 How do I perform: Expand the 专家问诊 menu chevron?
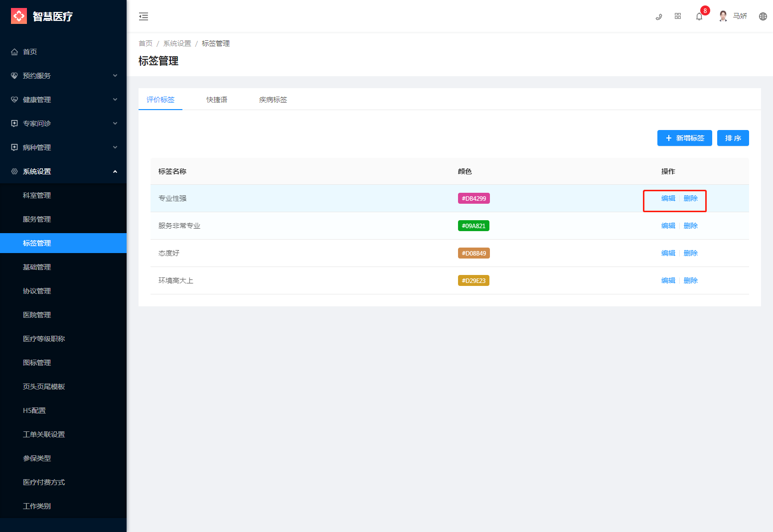[x=115, y=124]
